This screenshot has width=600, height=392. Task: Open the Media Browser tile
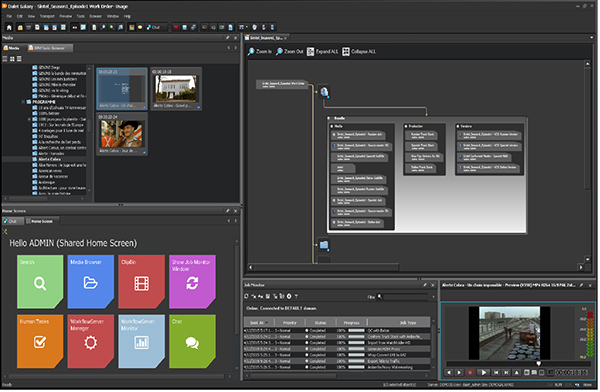click(91, 282)
